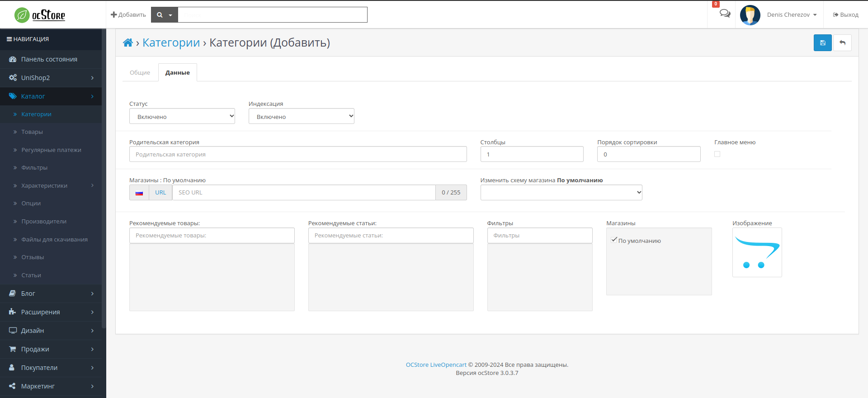This screenshot has width=868, height=398.
Task: Uncheck the По умолчанию store checkbox
Action: point(614,240)
